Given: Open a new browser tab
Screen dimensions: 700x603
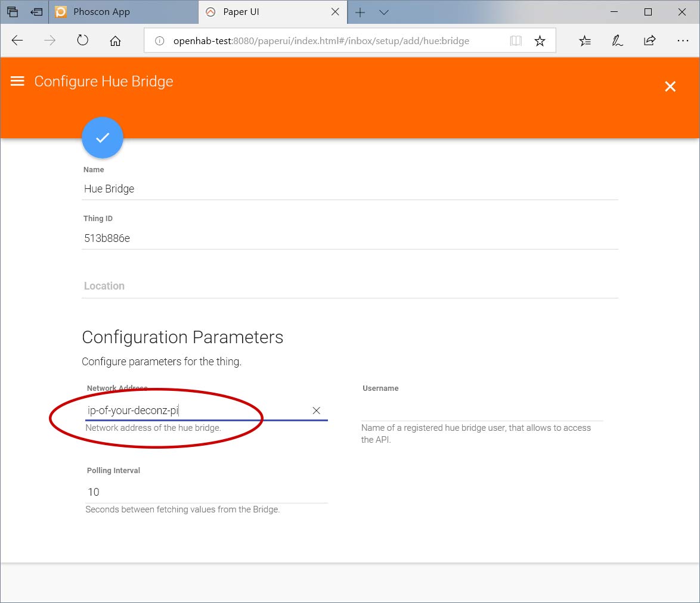Looking at the screenshot, I should (x=360, y=12).
